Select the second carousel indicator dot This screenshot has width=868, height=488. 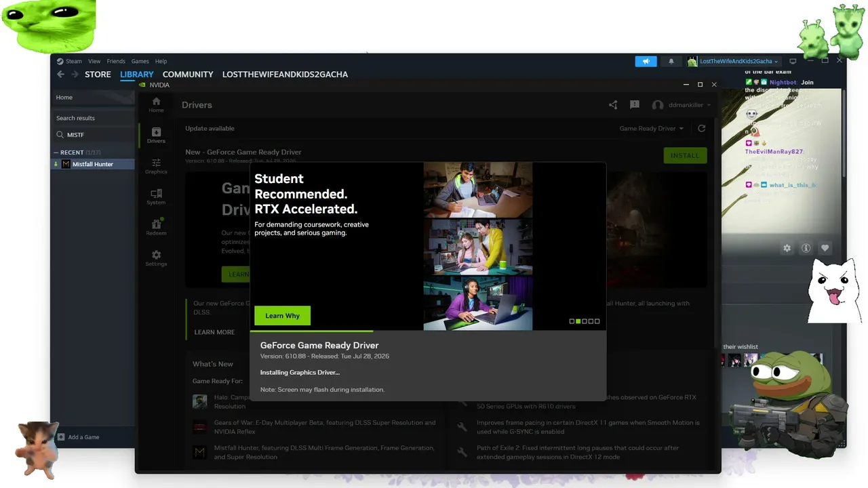578,321
